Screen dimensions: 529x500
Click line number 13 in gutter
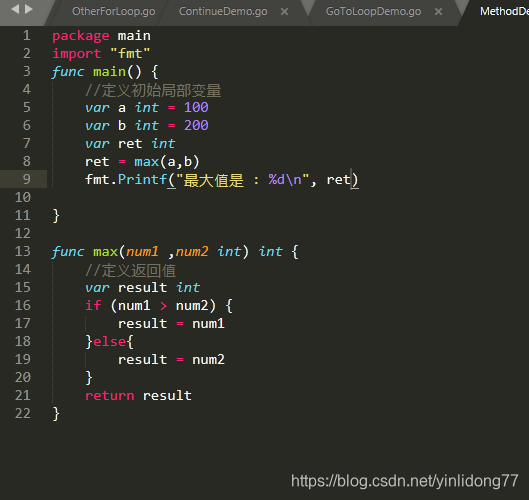pyautogui.click(x=23, y=251)
